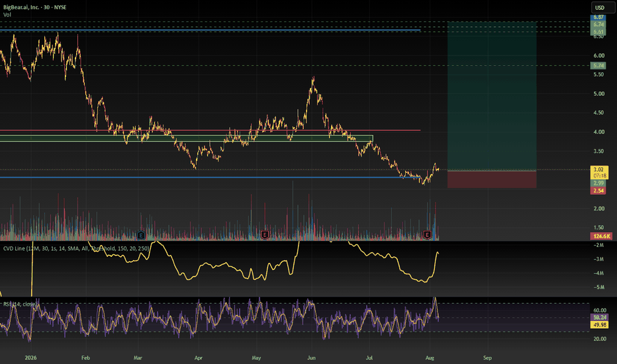Select the Vol indicator label
This screenshot has height=364, width=617.
pos(7,15)
